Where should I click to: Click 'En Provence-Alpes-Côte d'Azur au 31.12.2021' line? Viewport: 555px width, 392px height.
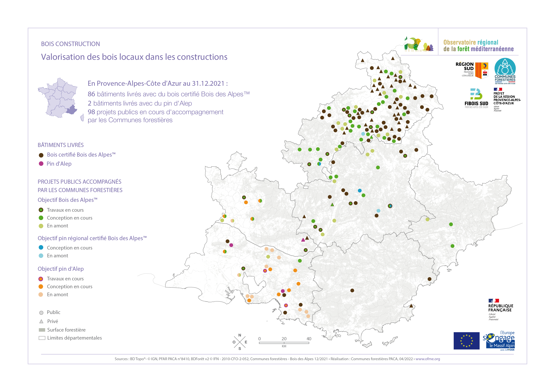158,83
